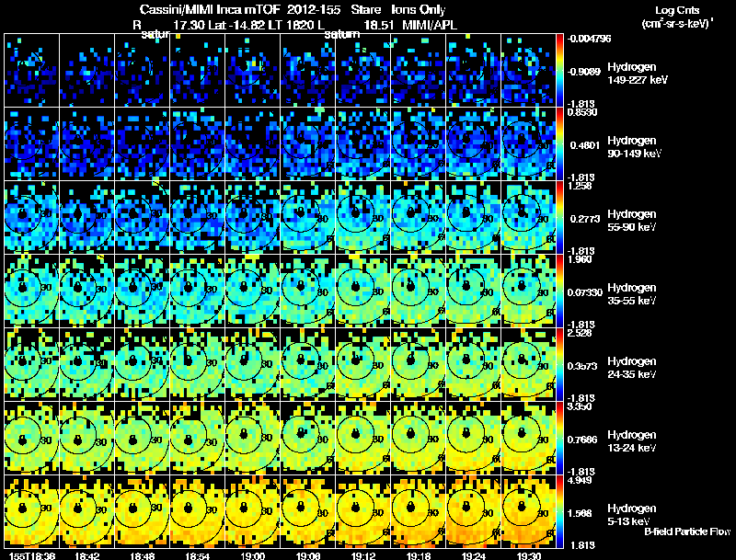Click the '19:12' time label

click(x=363, y=555)
